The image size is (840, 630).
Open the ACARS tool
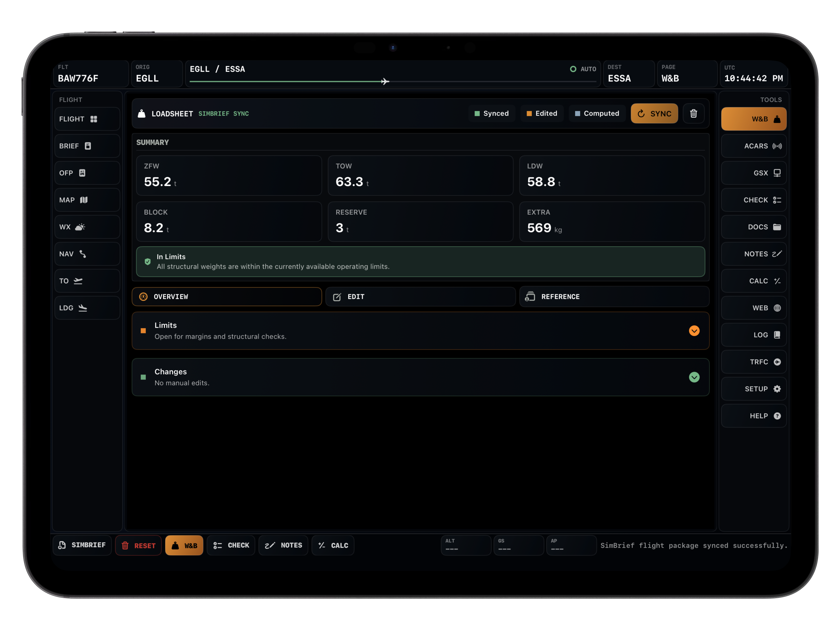click(x=754, y=146)
